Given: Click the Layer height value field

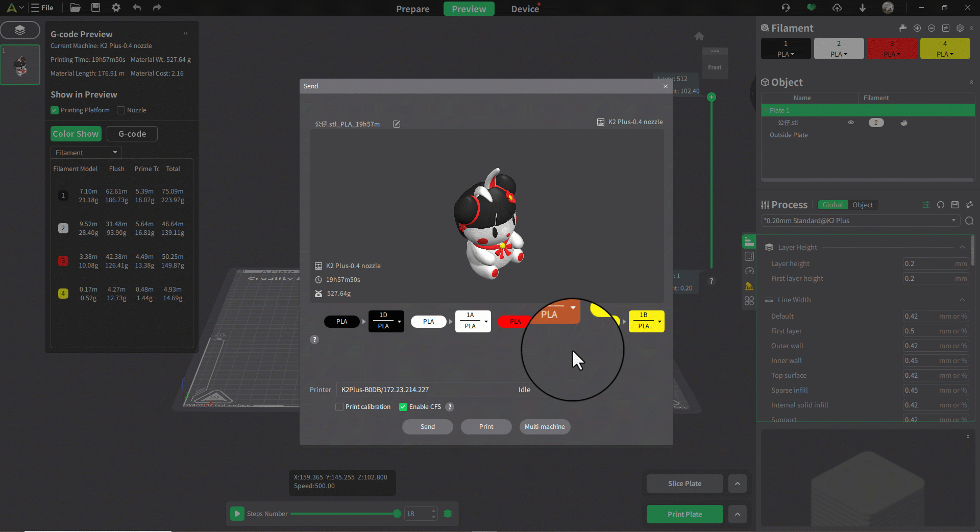Looking at the screenshot, I should click(x=928, y=264).
